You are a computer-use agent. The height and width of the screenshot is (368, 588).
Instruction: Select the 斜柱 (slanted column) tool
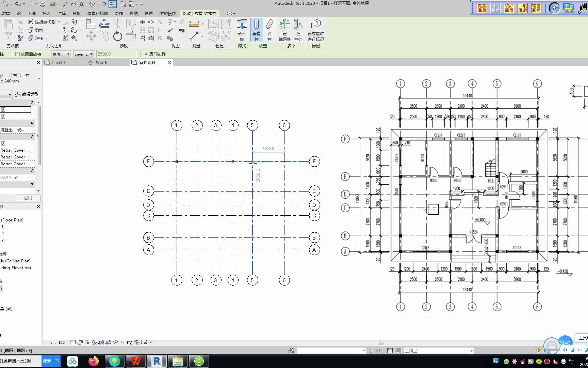point(269,30)
